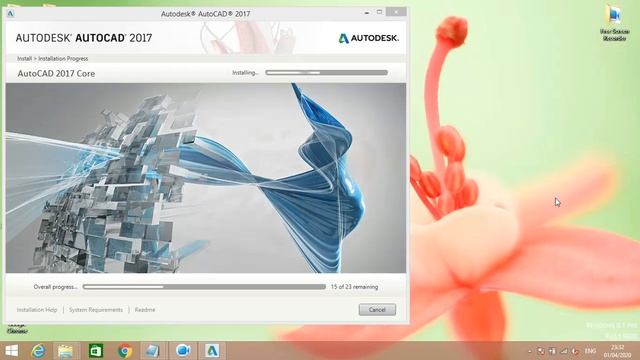Click the ENG language indicator
Viewport: 640px width, 360px height.
[590, 351]
